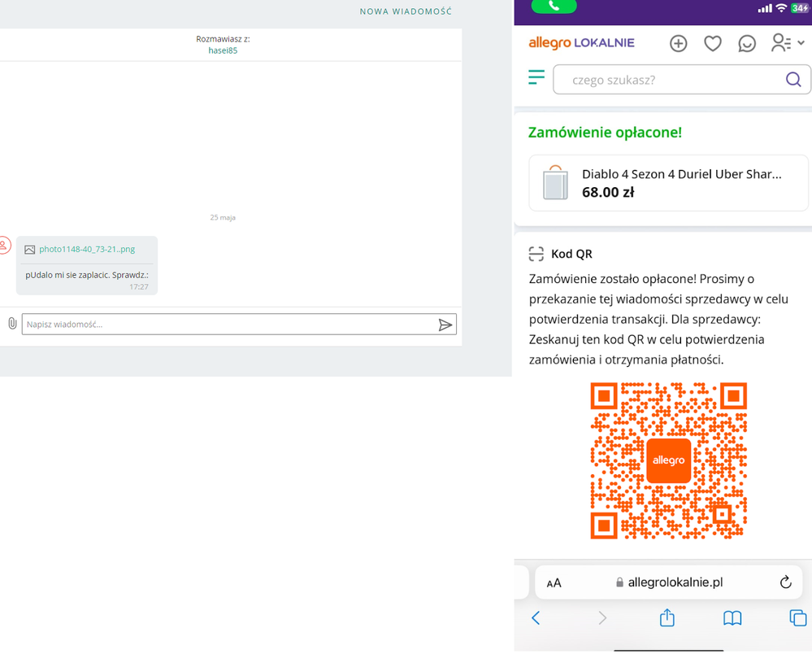This screenshot has height=654, width=812.
Task: Click the green phone call indicator
Action: coord(554,7)
